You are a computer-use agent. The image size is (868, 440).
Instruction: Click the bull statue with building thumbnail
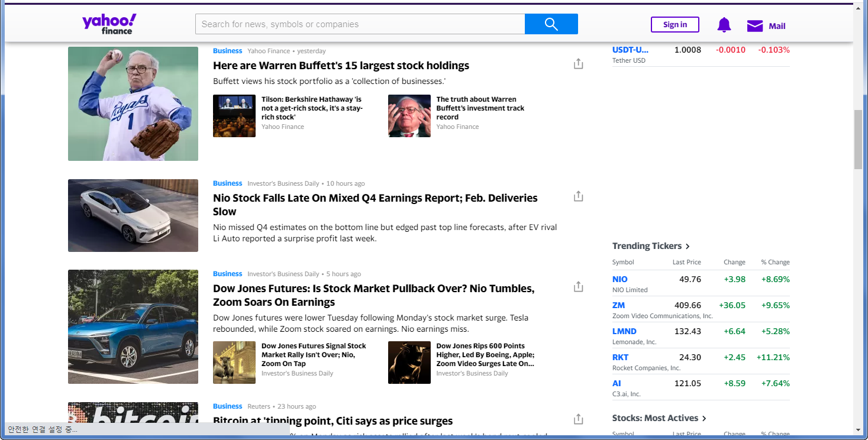[x=234, y=363]
